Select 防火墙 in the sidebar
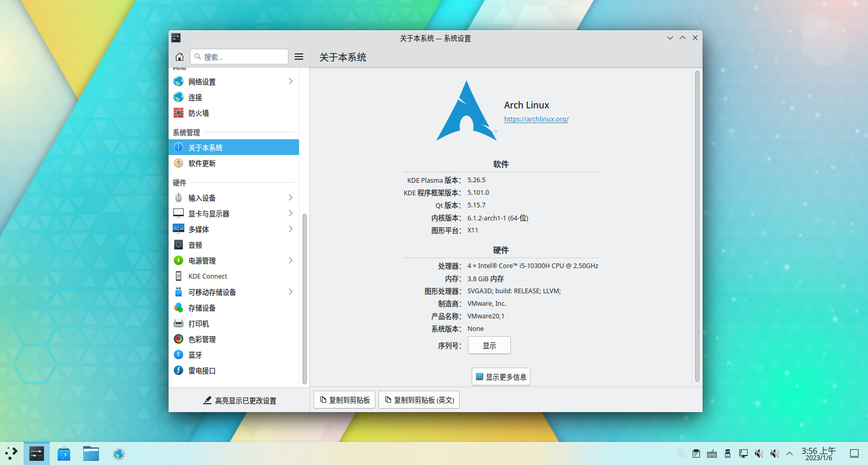Screen dimensions: 868x465 pos(233,113)
